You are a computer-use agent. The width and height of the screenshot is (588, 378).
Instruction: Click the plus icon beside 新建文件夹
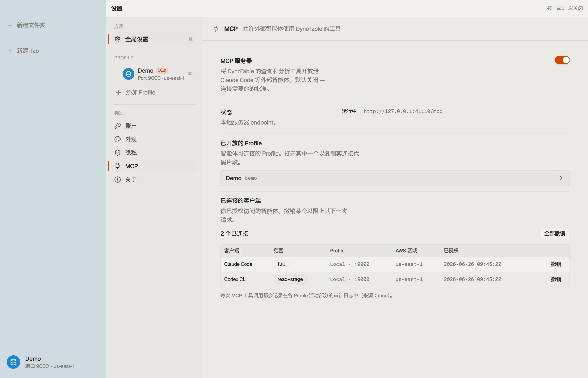pyautogui.click(x=10, y=25)
